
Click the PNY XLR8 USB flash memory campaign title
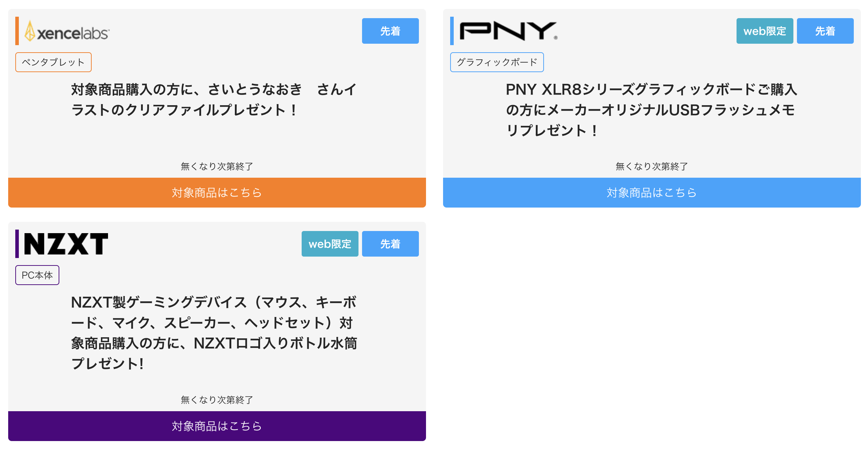pyautogui.click(x=651, y=110)
